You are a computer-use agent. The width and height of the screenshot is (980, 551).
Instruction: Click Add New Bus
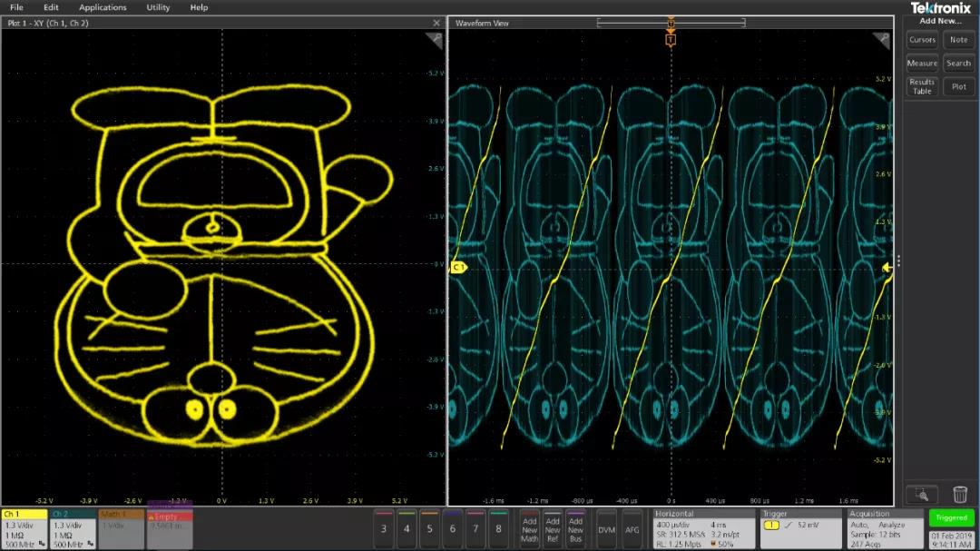click(575, 529)
